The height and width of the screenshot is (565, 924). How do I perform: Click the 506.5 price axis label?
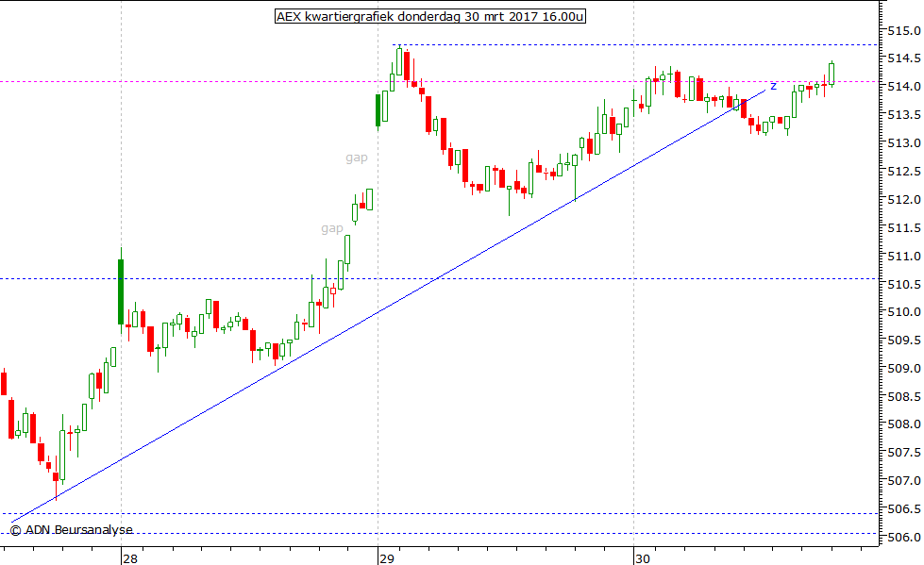click(904, 508)
